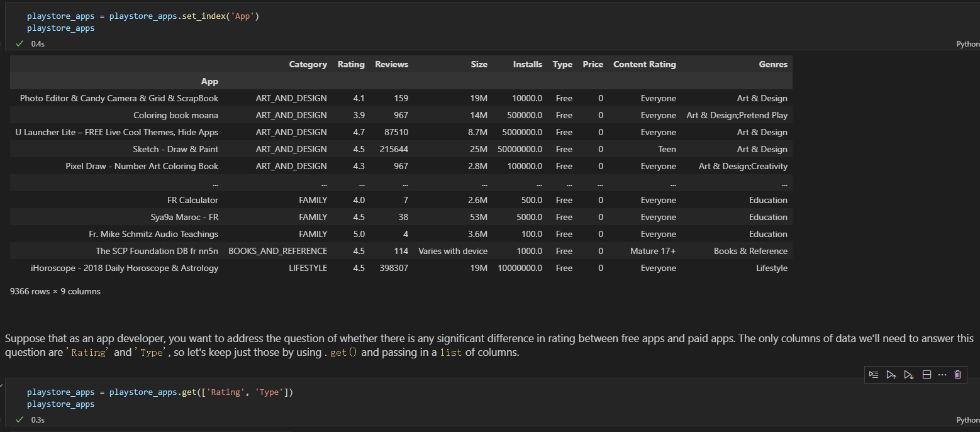This screenshot has height=432, width=980.
Task: Click the 'Art & Design;Pretend Play' genre cell
Action: (737, 115)
